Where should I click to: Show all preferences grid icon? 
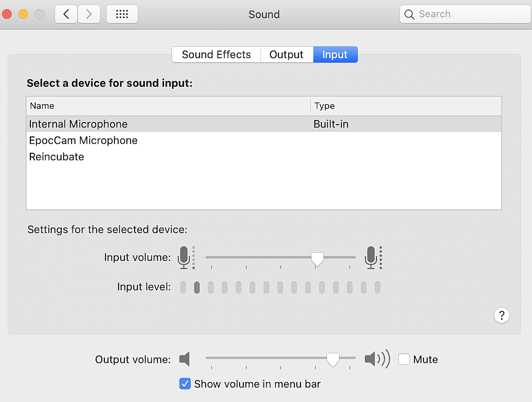click(x=122, y=14)
